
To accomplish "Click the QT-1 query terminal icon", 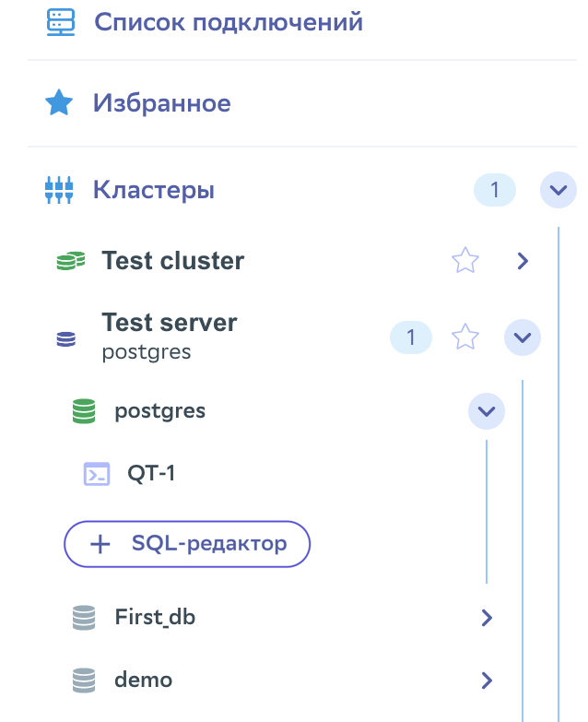I will click(97, 474).
